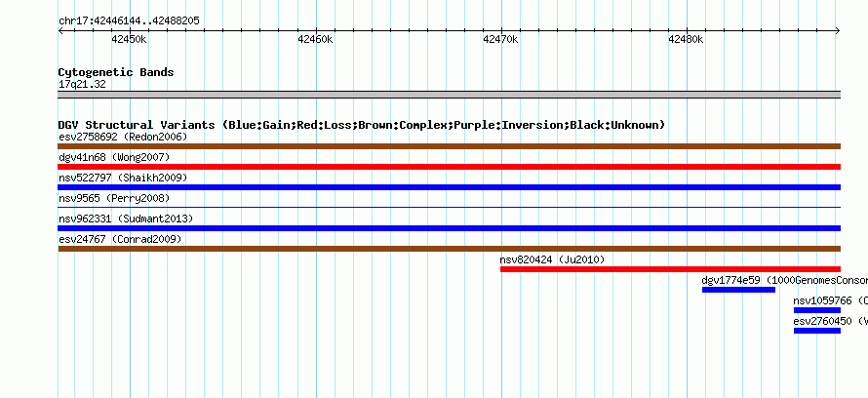Screen dimensions: 868x398
Task: Select the brown esv2758692 variant bar
Action: pos(450,146)
